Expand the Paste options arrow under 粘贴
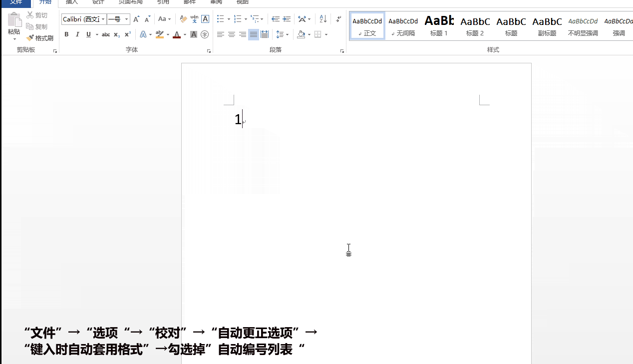 [x=14, y=39]
